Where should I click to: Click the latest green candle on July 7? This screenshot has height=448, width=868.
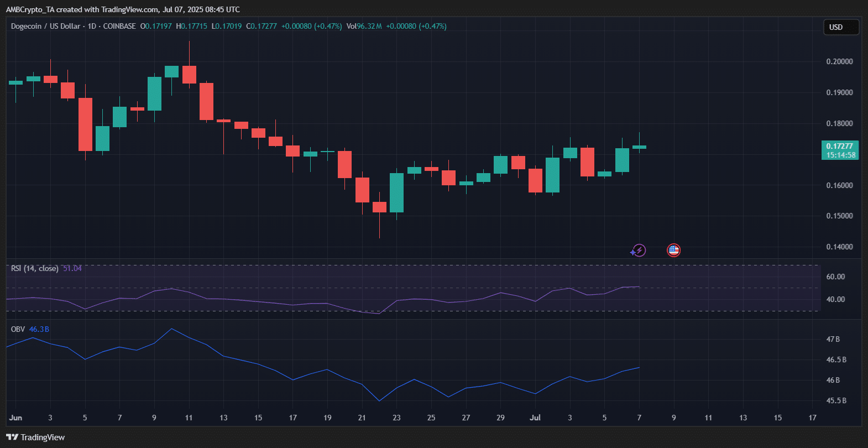(x=639, y=147)
